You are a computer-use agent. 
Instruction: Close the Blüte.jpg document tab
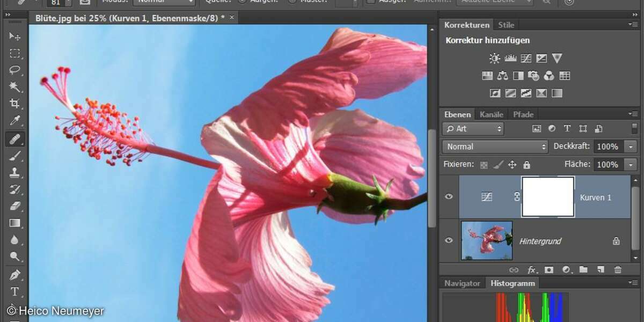tap(232, 18)
